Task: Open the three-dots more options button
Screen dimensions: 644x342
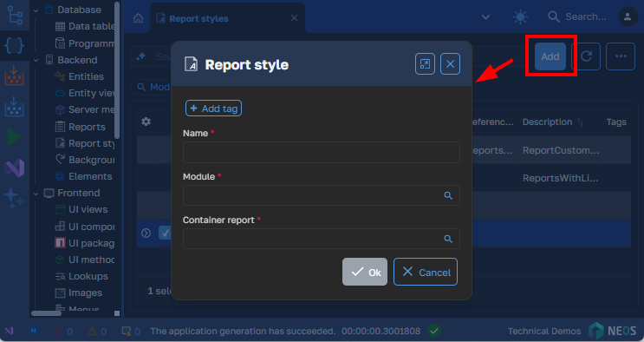Action: pos(621,56)
